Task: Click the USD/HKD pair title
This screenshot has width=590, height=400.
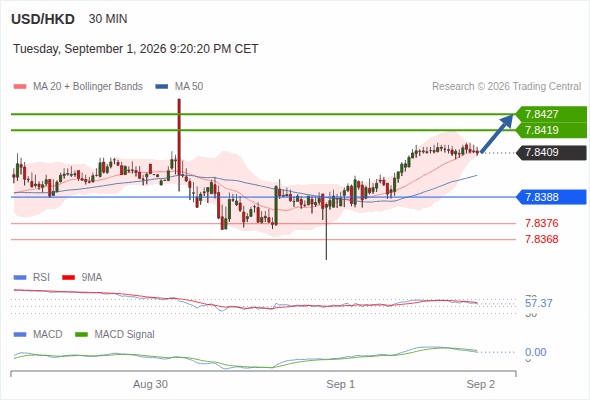Action: (x=43, y=19)
